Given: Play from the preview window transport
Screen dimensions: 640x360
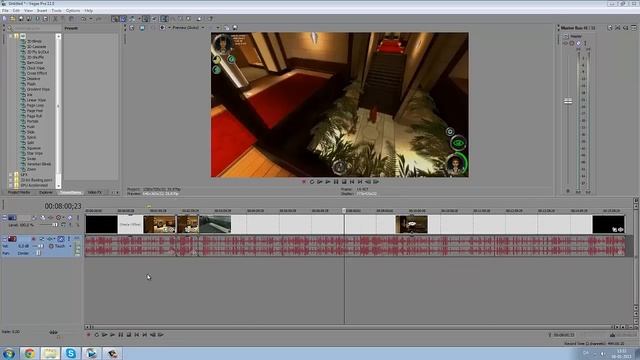Looking at the screenshot, I should click(x=328, y=182).
